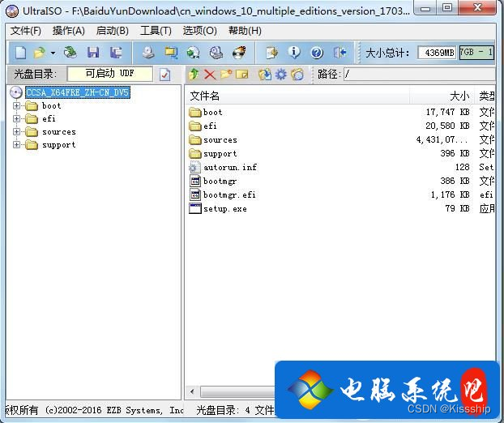Expand the sources folder tree node

click(16, 132)
